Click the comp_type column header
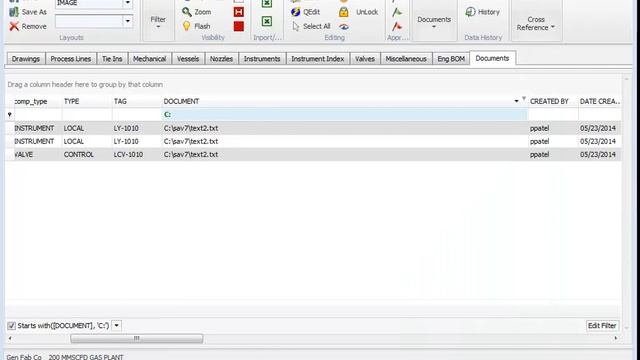640x360 pixels. 38,101
